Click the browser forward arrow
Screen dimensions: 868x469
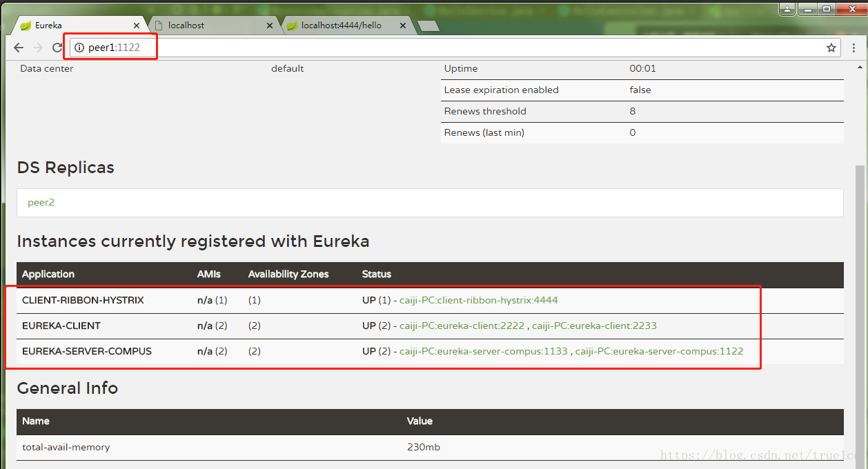38,48
